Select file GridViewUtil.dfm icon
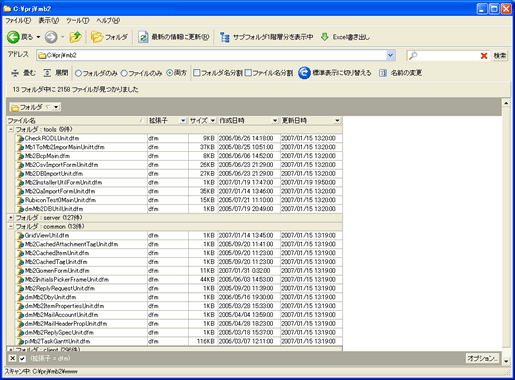This screenshot has height=380, width=515. pyautogui.click(x=21, y=235)
